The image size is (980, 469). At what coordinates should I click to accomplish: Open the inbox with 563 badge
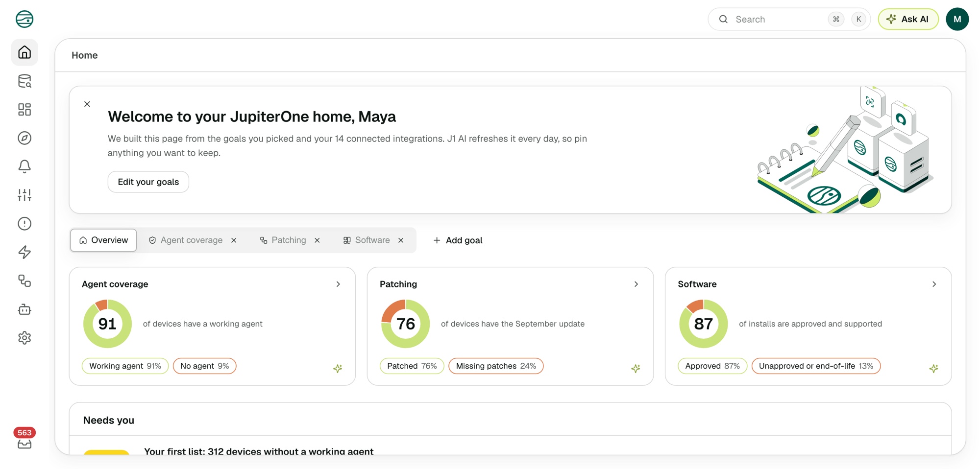point(24,439)
